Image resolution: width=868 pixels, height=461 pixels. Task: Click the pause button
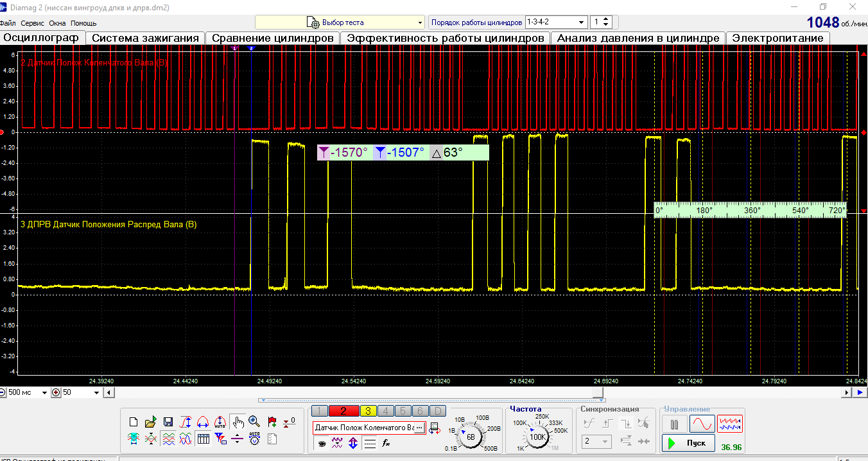(x=674, y=424)
